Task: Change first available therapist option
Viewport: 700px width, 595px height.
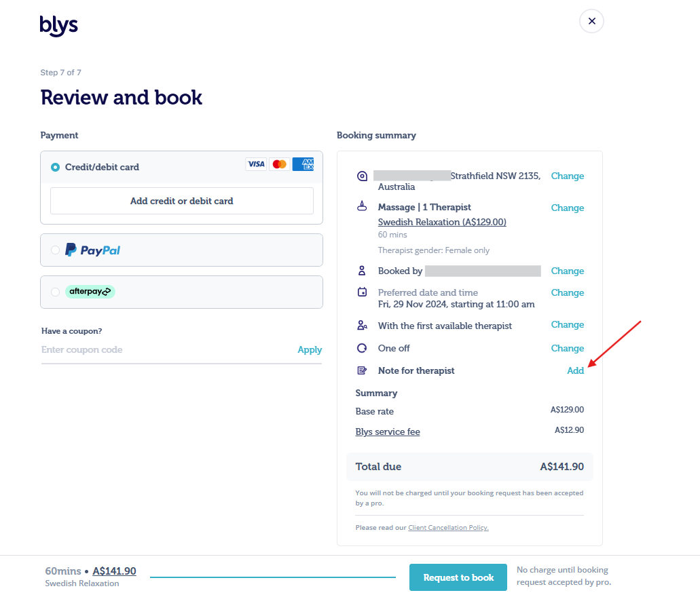Action: tap(568, 325)
